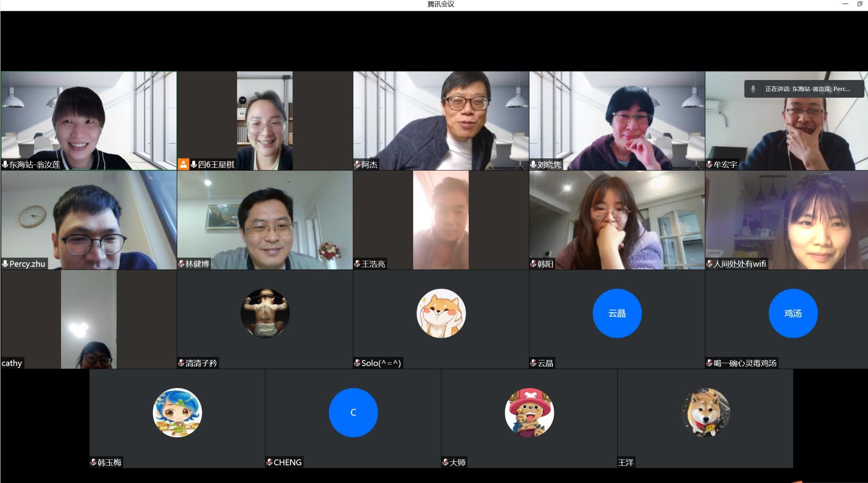Click the 王洋 name label
The image size is (868, 483).
626,462
